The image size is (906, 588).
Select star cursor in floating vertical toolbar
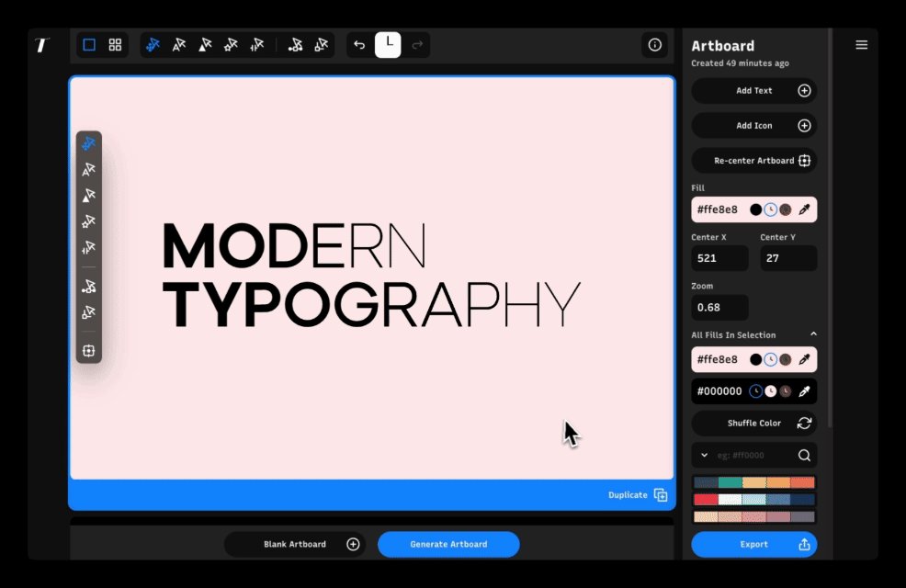coord(88,221)
